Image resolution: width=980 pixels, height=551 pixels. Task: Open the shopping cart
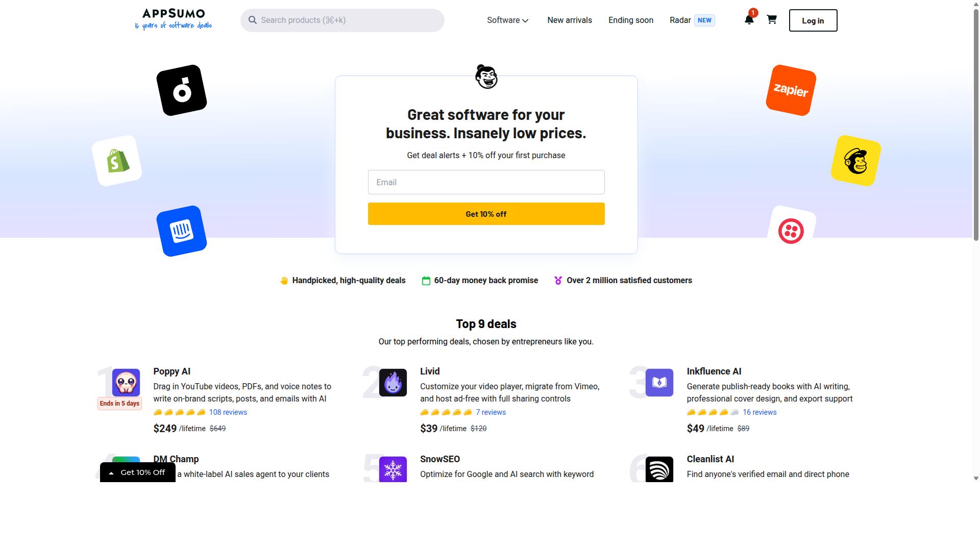coord(772,19)
